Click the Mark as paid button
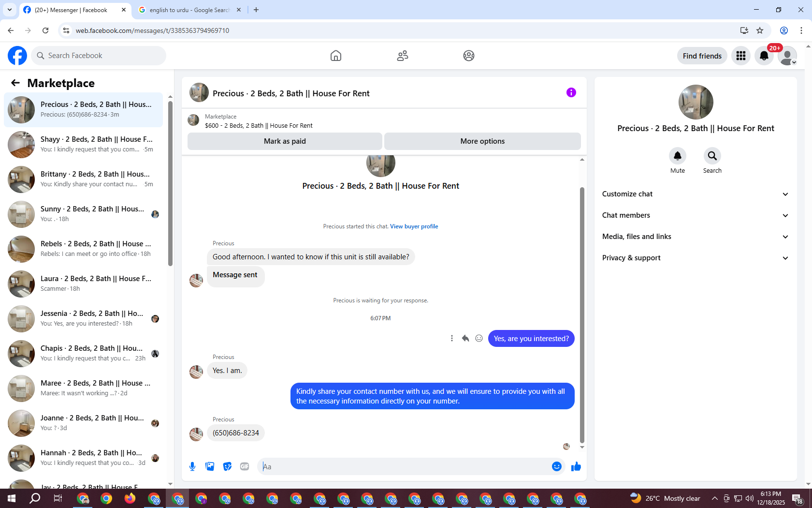Viewport: 812px width, 508px height. (x=285, y=141)
